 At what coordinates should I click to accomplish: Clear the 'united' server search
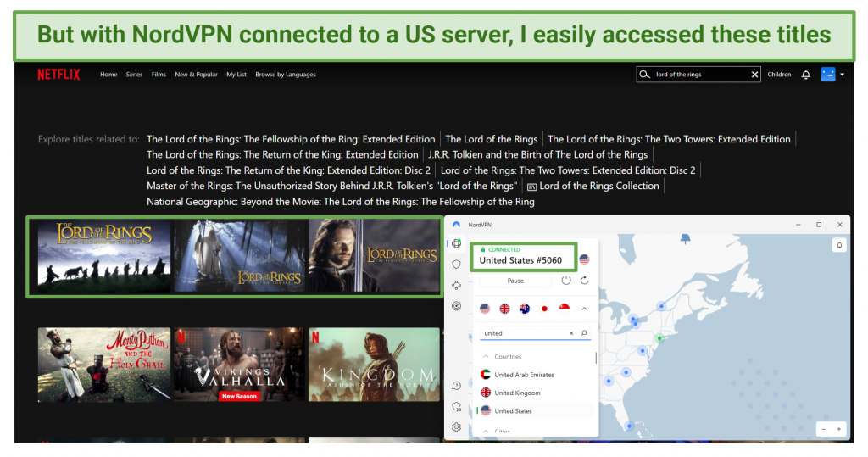[571, 333]
